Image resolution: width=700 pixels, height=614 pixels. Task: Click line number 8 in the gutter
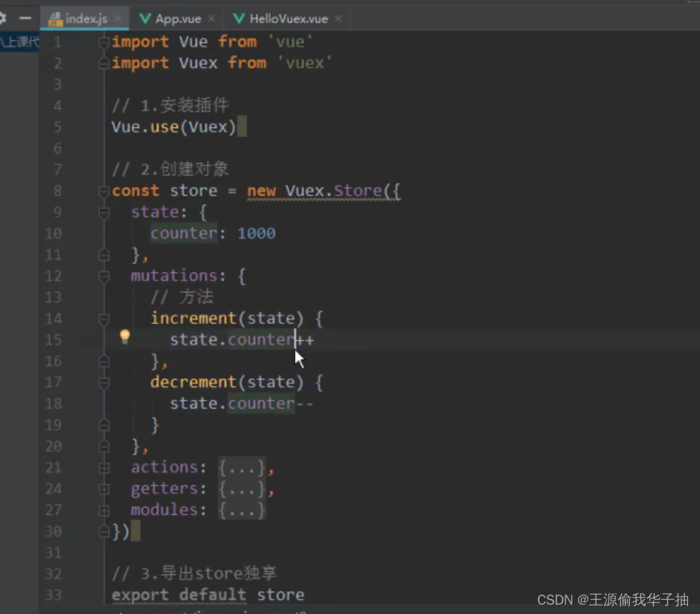pos(57,191)
